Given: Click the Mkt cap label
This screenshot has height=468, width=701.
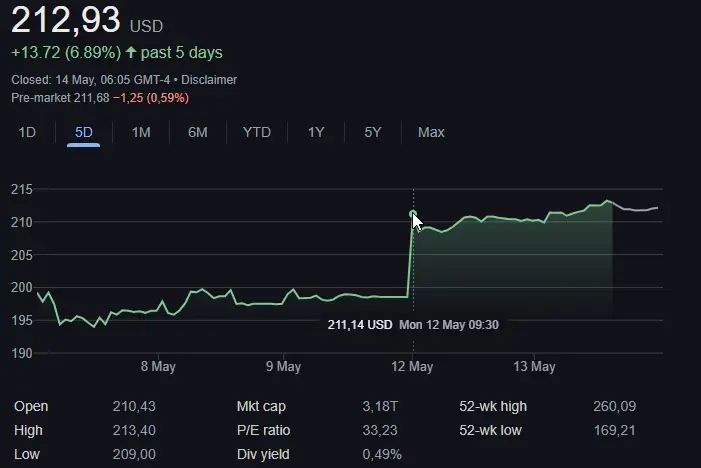Looking at the screenshot, I should (261, 406).
